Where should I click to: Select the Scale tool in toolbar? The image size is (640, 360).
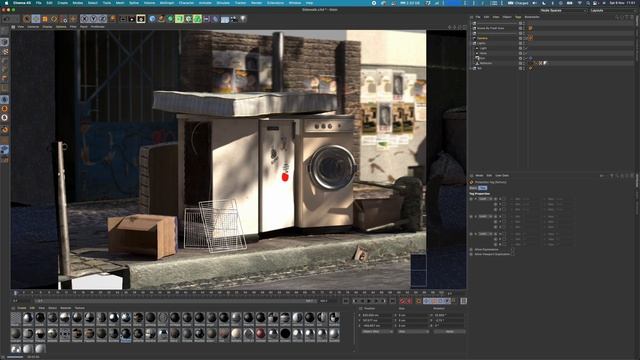coord(45,19)
